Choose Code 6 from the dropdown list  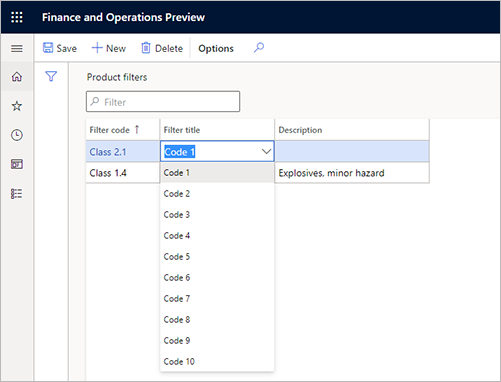(217, 278)
